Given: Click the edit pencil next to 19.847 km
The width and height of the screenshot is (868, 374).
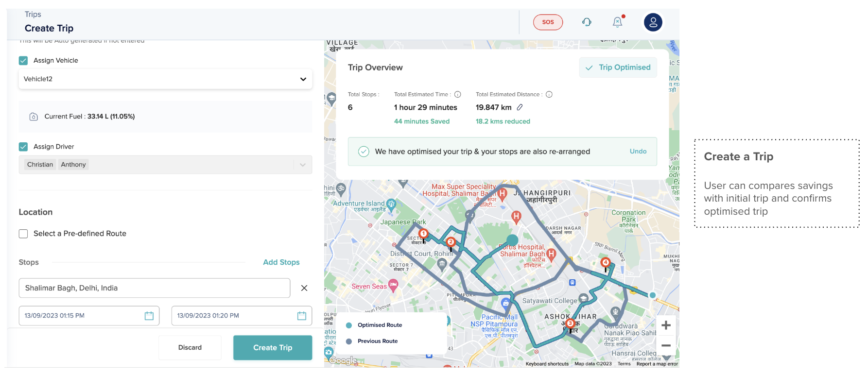Looking at the screenshot, I should tap(520, 107).
